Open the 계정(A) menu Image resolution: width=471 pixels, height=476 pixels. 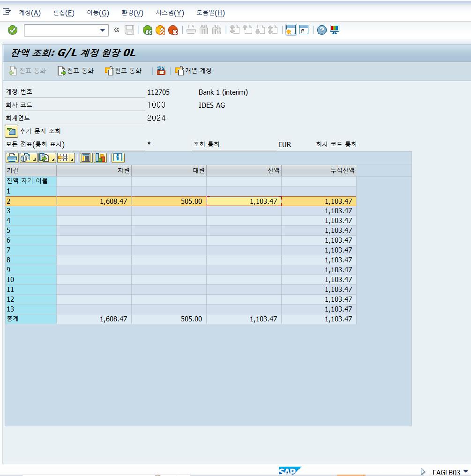pyautogui.click(x=30, y=13)
